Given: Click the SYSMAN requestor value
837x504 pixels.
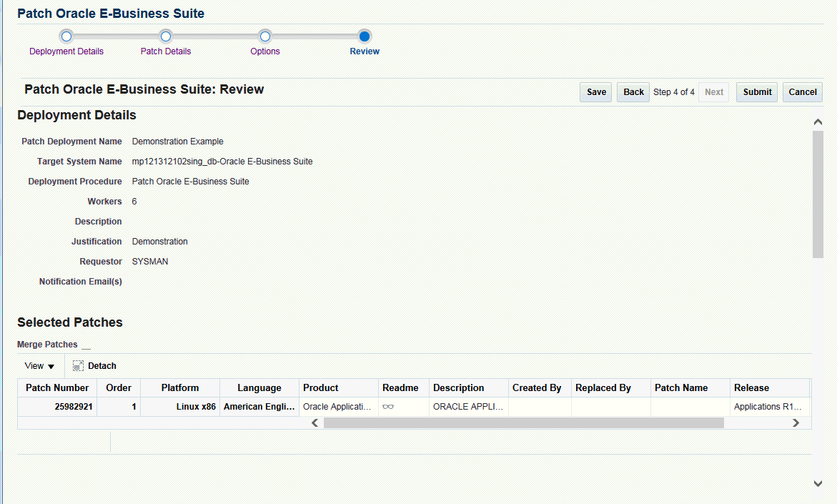Looking at the screenshot, I should [150, 262].
